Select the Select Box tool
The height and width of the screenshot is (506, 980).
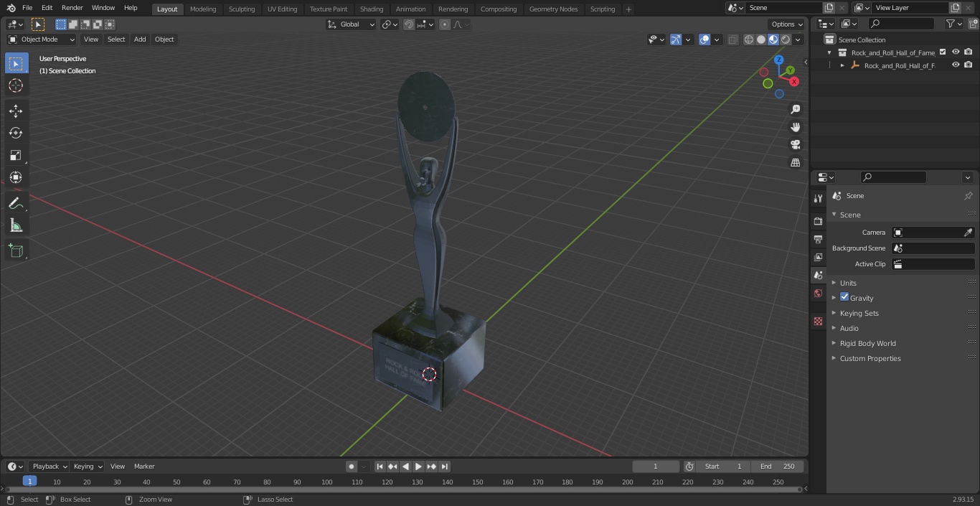tap(17, 64)
